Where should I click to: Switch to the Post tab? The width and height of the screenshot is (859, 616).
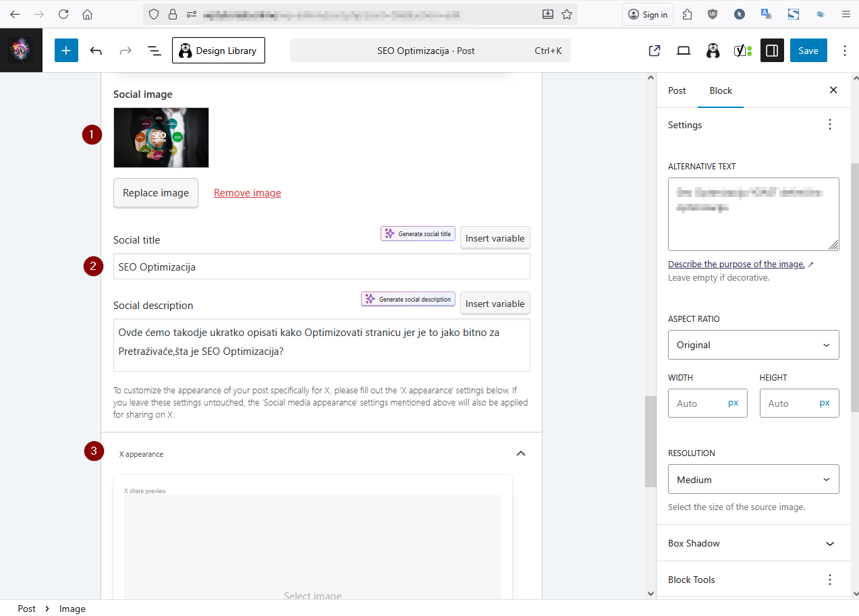[x=677, y=90]
